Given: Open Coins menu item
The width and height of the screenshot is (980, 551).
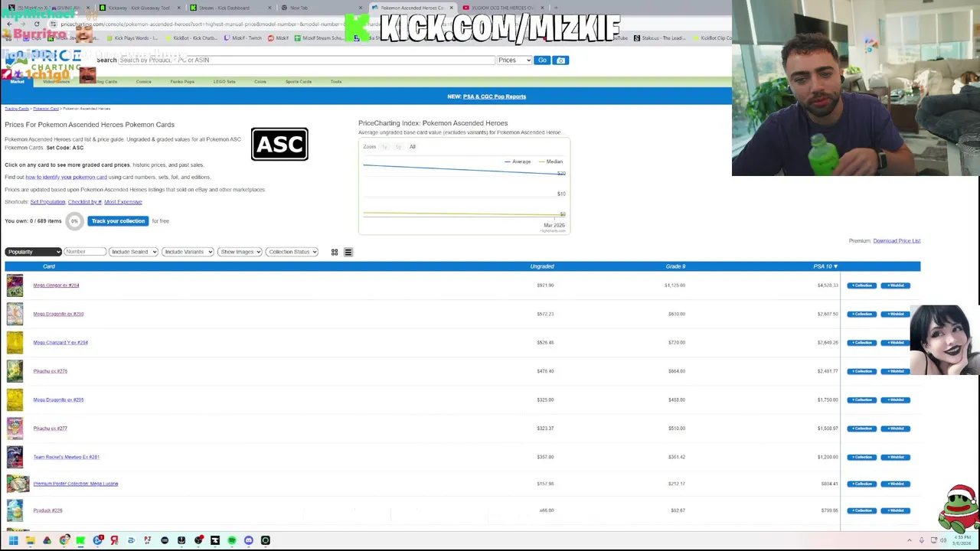Looking at the screenshot, I should (x=260, y=82).
